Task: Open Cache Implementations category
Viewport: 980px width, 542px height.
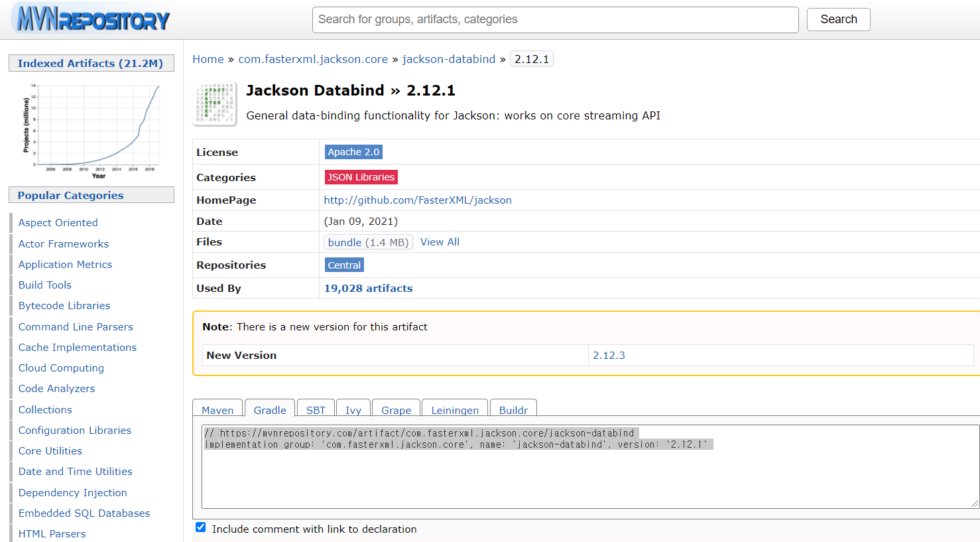Action: pyautogui.click(x=78, y=347)
